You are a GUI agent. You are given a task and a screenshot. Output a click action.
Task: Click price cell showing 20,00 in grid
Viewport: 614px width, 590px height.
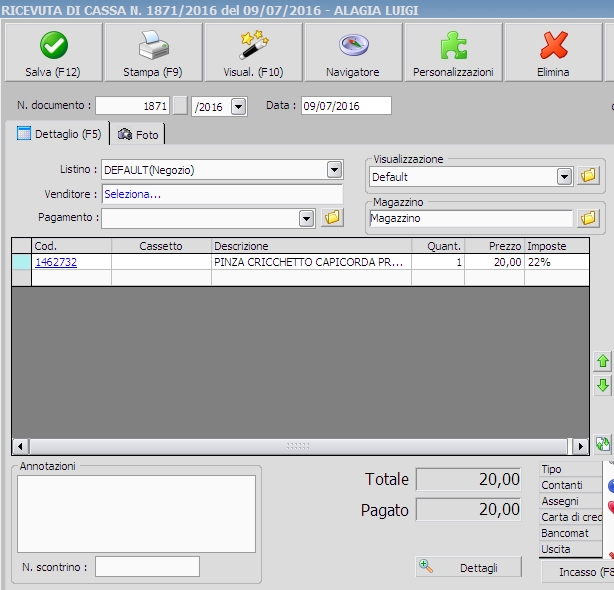point(495,262)
